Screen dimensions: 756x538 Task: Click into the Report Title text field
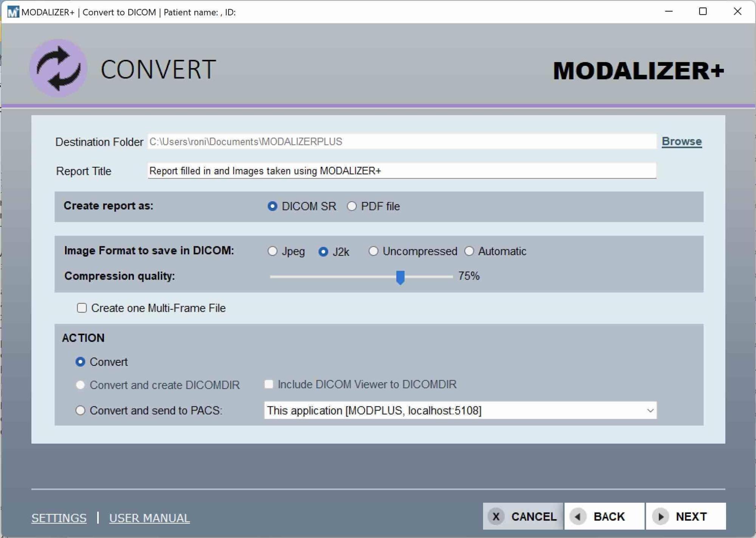click(x=401, y=171)
